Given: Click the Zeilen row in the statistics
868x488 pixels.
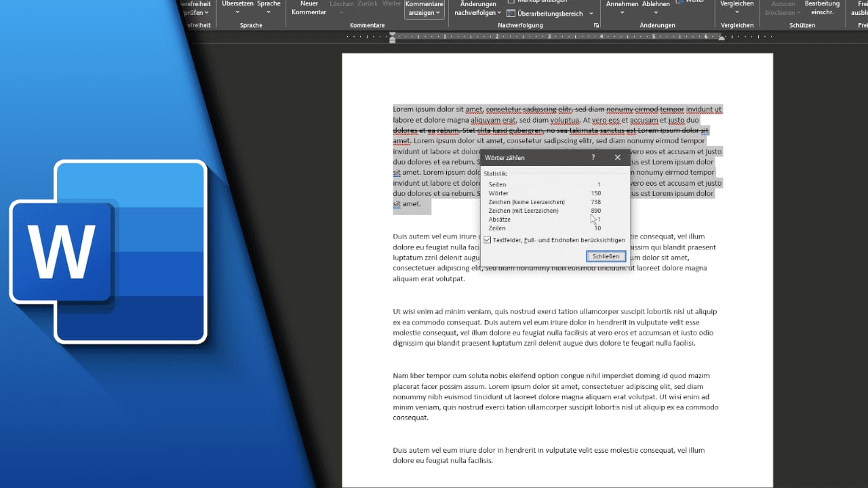Looking at the screenshot, I should [545, 228].
